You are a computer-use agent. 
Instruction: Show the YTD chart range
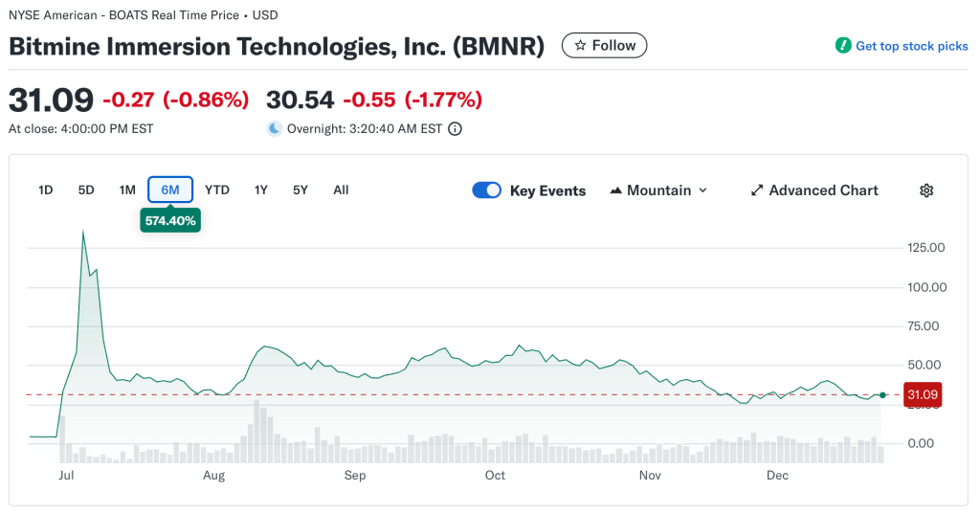pos(217,190)
